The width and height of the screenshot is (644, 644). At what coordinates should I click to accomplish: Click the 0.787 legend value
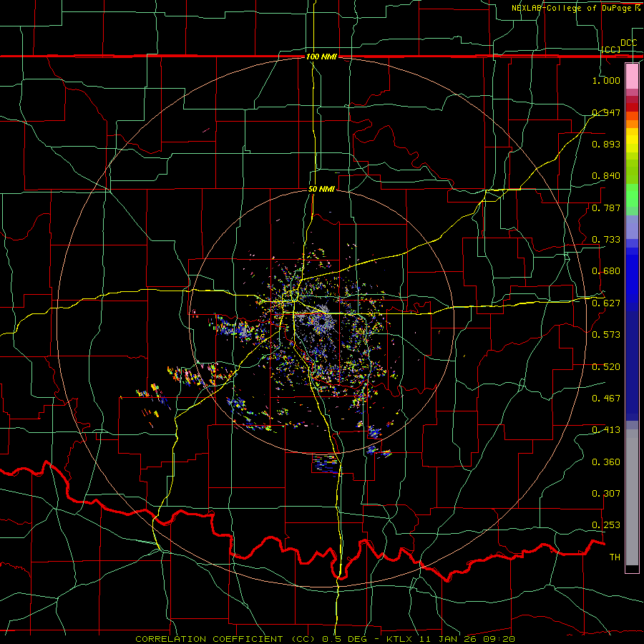click(606, 208)
